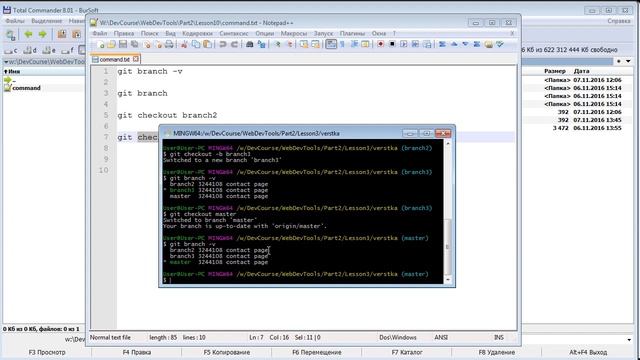The width and height of the screenshot is (640, 360).
Task: Click the Zoom Out icon in Notepad++
Action: point(289,44)
